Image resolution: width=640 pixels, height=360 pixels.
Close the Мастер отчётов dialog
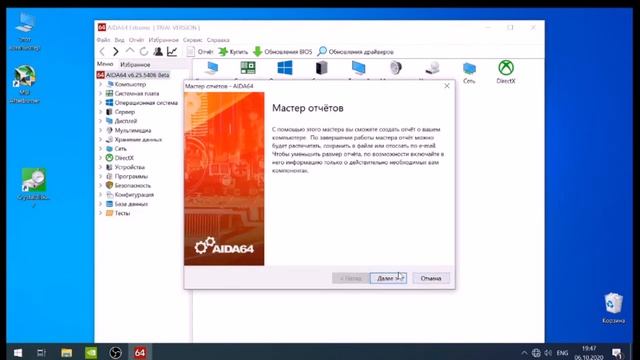coord(447,86)
